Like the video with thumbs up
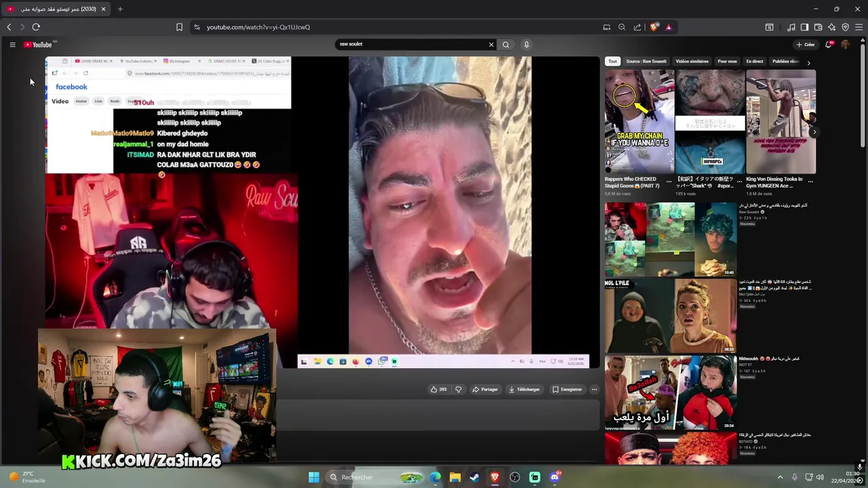The width and height of the screenshot is (868, 488). [438, 389]
